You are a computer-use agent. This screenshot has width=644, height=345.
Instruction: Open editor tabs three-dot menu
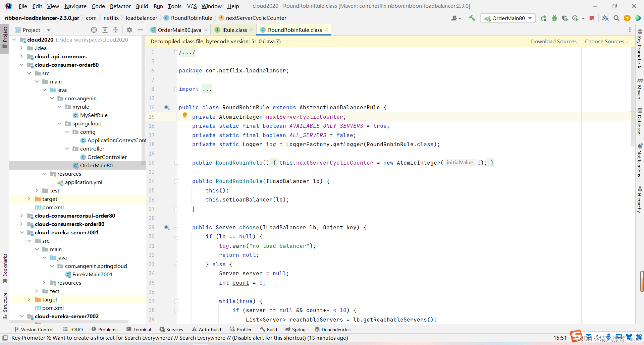(x=630, y=30)
